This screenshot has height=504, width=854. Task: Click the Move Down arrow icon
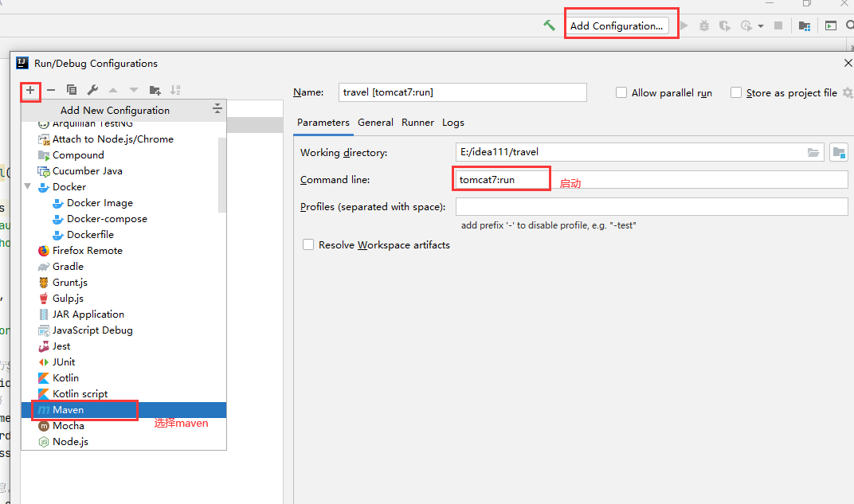click(x=134, y=90)
